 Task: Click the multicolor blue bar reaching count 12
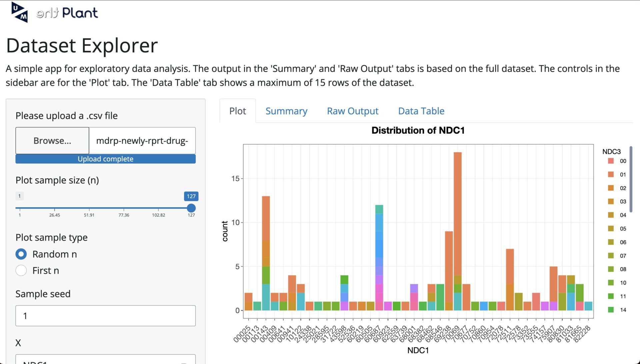(379, 258)
